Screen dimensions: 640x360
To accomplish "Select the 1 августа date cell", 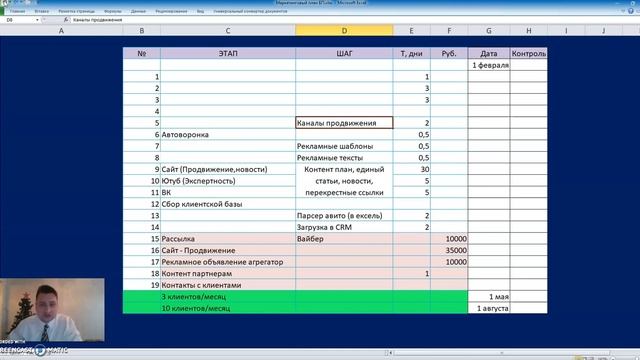I will click(x=489, y=308).
